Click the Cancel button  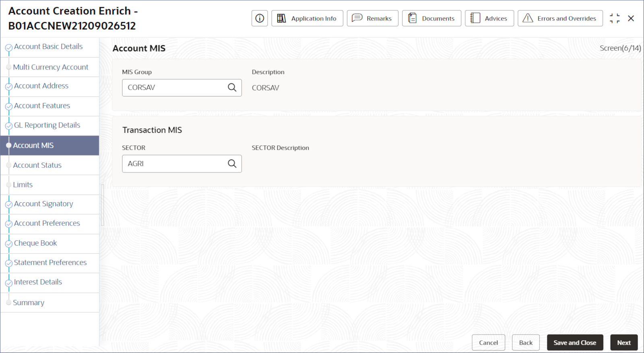tap(488, 343)
